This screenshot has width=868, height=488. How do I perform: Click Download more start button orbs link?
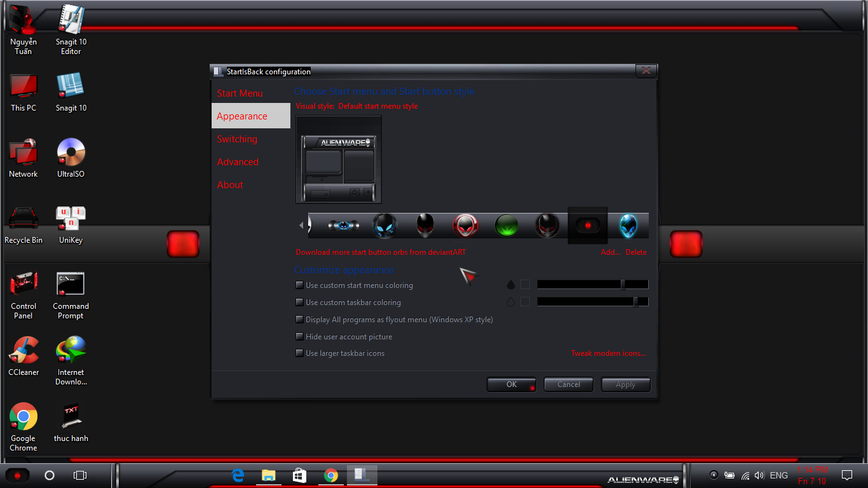click(381, 252)
